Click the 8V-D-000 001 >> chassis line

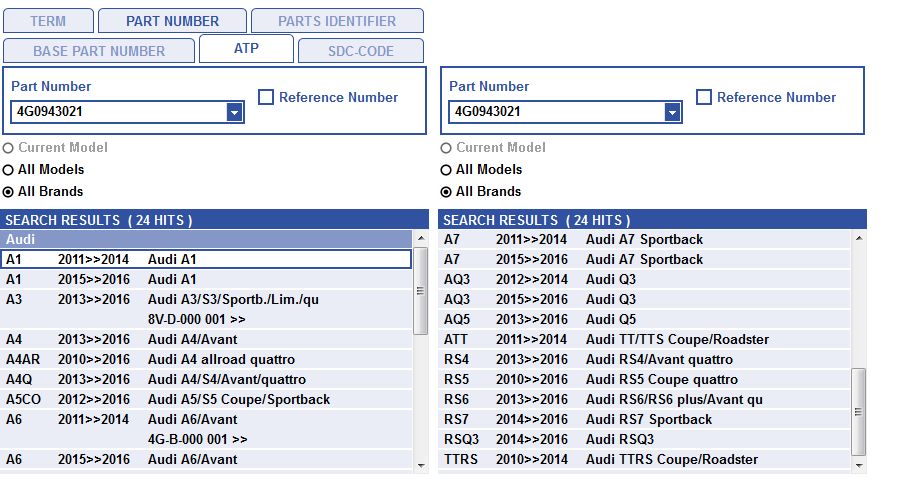click(197, 320)
